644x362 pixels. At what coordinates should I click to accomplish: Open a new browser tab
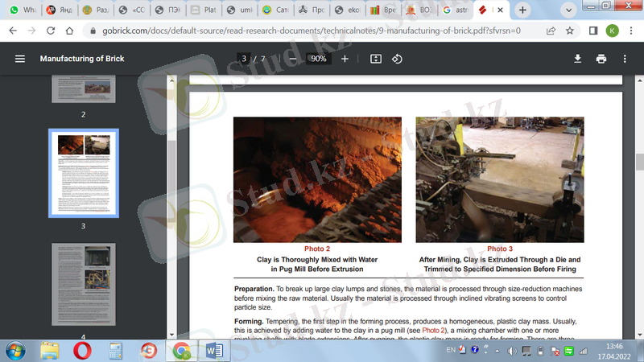click(522, 10)
